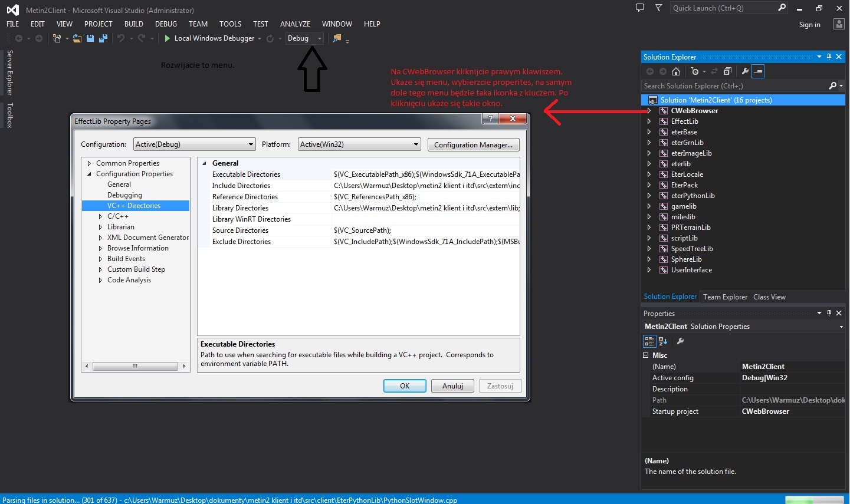850x504 pixels.
Task: Switch to the Class View tab
Action: coord(769,297)
